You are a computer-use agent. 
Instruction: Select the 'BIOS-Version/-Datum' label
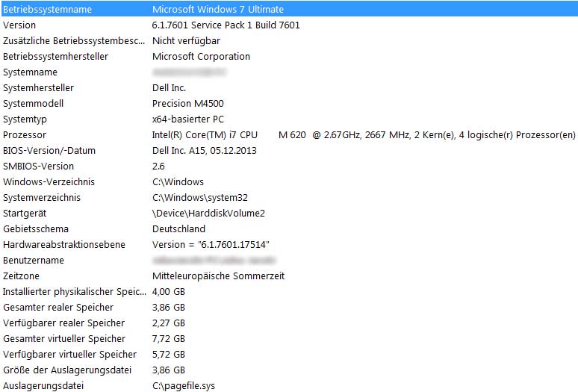(x=49, y=151)
